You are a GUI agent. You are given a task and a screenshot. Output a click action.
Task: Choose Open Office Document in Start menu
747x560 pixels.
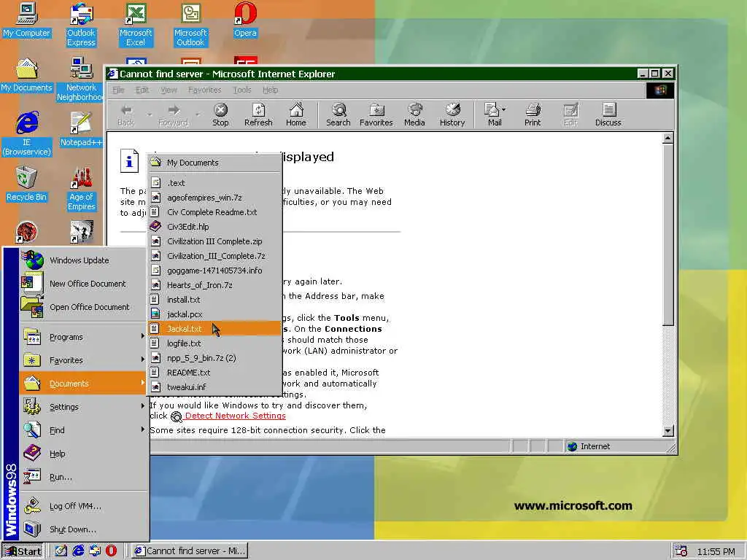(x=83, y=307)
